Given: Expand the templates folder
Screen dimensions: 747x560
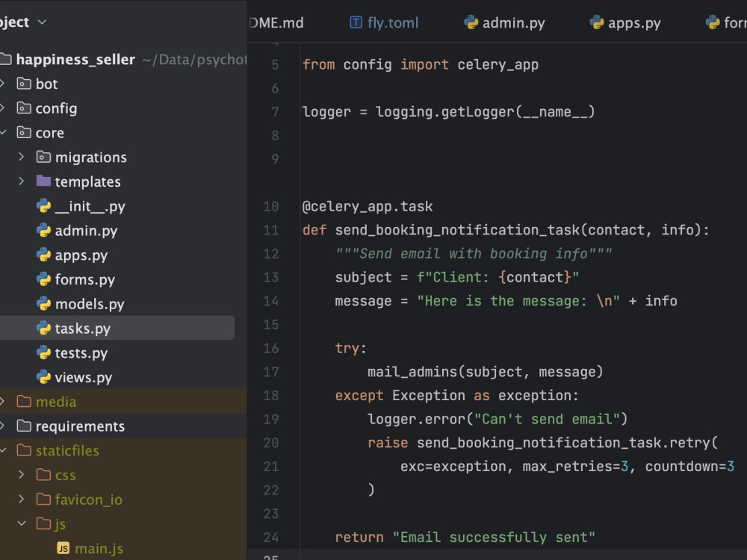Looking at the screenshot, I should pyautogui.click(x=21, y=181).
